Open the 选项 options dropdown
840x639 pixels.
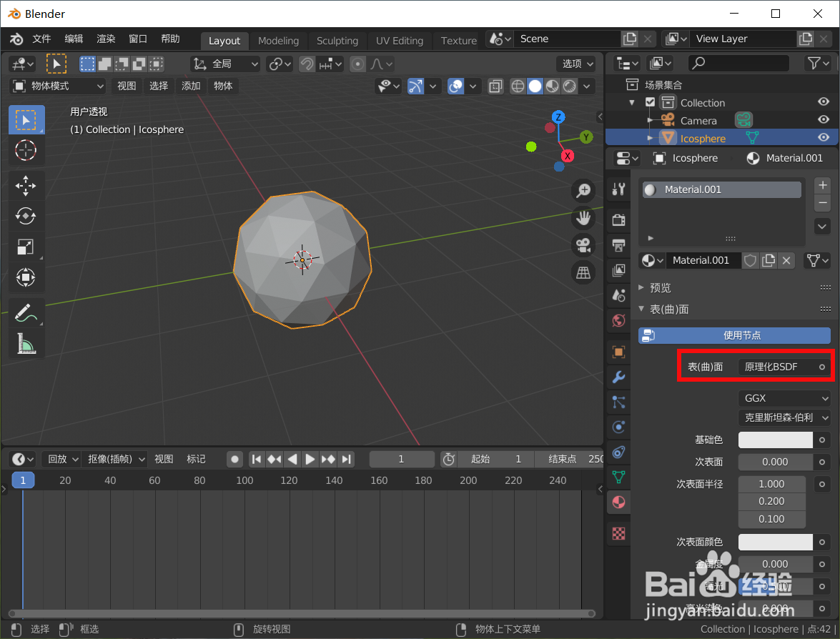(577, 64)
